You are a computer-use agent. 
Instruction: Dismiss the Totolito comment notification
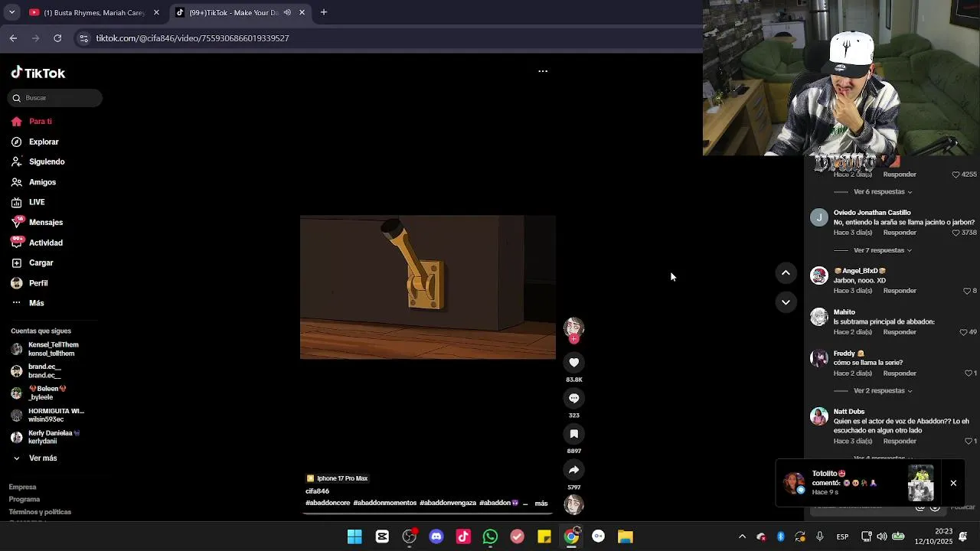pyautogui.click(x=953, y=483)
